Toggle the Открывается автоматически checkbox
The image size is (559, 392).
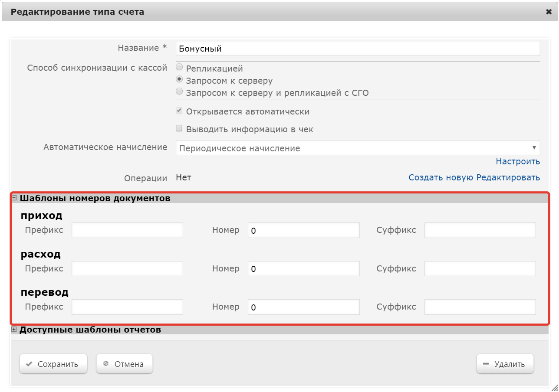pos(179,111)
